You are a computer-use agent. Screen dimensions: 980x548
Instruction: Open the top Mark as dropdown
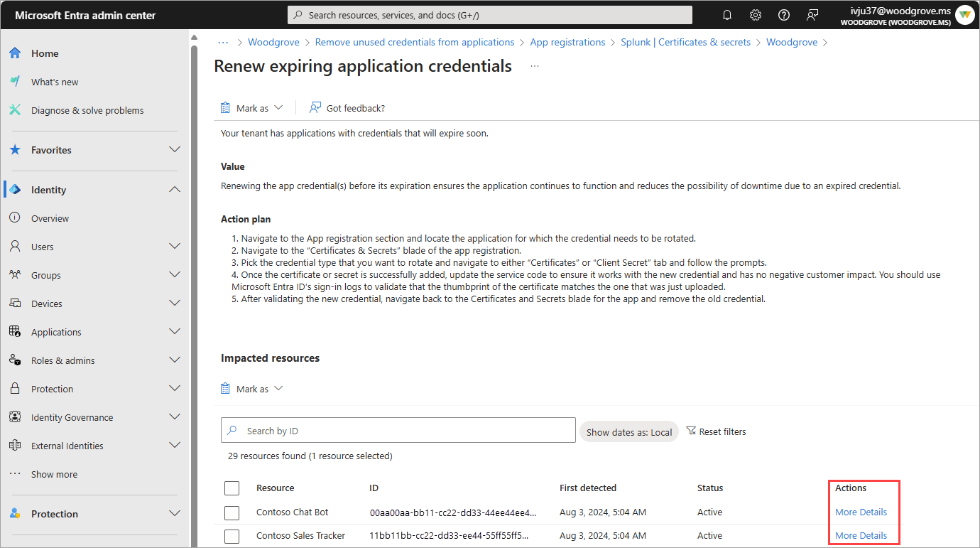click(252, 108)
